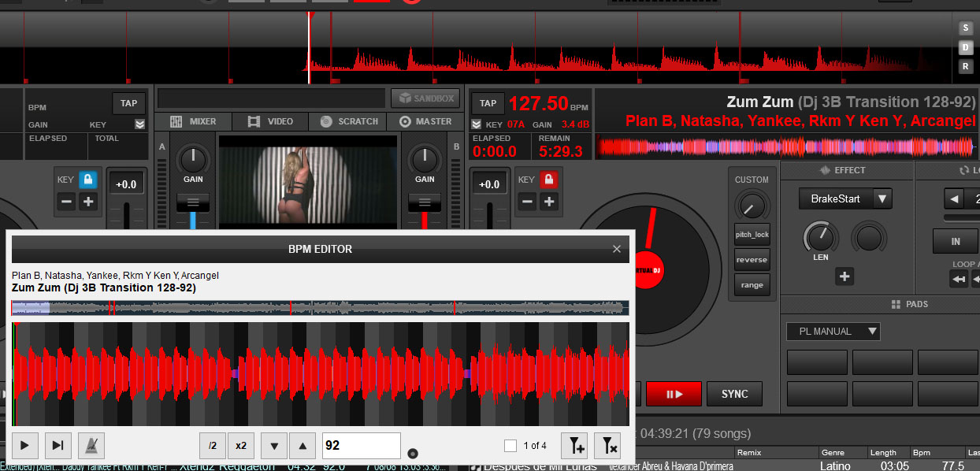
Task: Click the loop move-back arrow button
Action: pos(959,279)
